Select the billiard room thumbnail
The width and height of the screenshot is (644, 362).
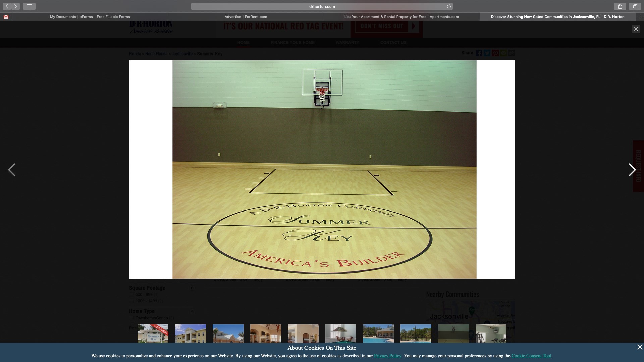[x=341, y=334]
